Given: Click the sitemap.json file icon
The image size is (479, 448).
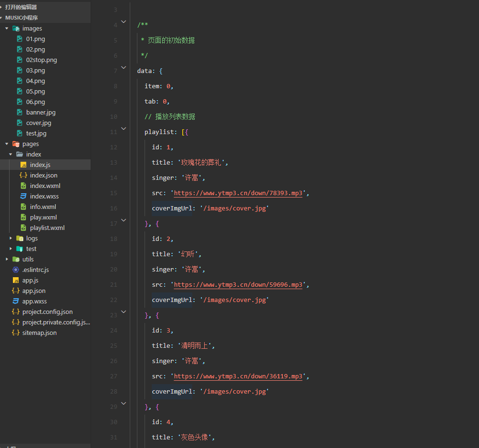Looking at the screenshot, I should click(x=16, y=333).
